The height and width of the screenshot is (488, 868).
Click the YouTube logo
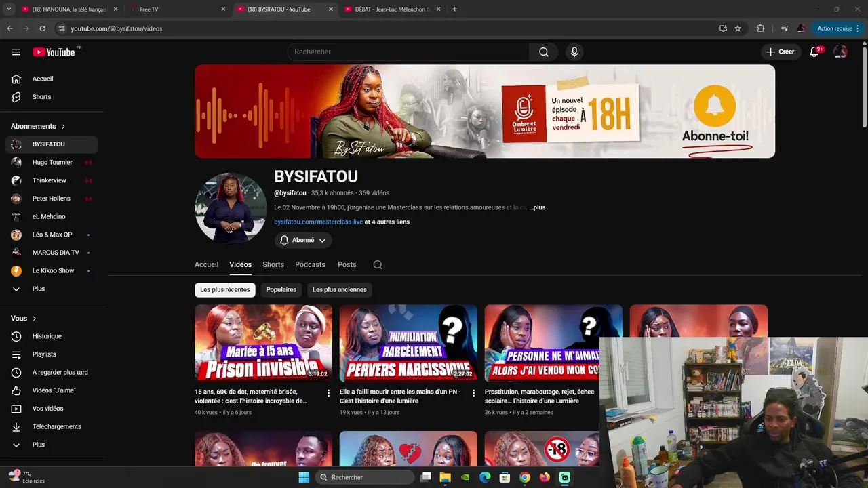click(54, 52)
